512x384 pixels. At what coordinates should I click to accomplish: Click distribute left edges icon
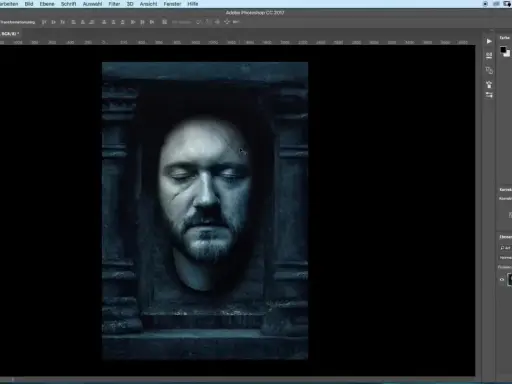pyautogui.click(x=133, y=22)
